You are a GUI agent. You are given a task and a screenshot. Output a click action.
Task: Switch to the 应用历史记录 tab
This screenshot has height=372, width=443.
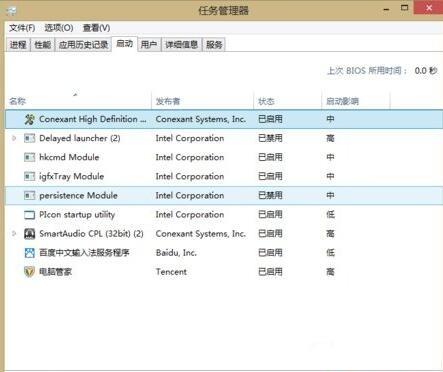[x=83, y=45]
